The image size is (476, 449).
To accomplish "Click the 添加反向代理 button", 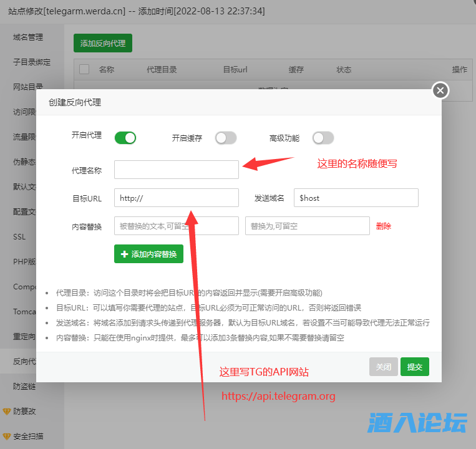I will pos(103,43).
